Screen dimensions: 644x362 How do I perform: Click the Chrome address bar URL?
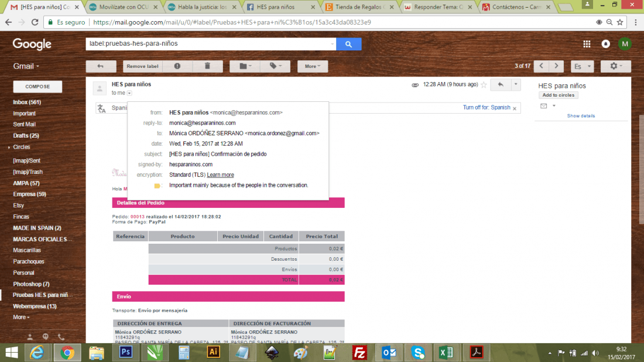(232, 22)
